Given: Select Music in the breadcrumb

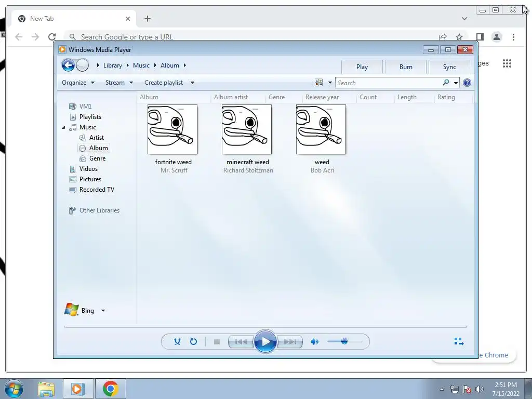Looking at the screenshot, I should (x=141, y=65).
